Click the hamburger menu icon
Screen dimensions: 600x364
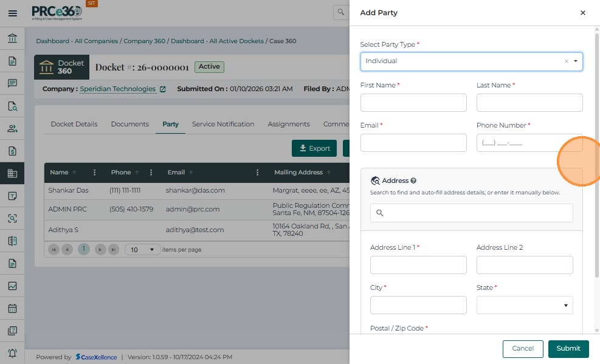point(12,13)
